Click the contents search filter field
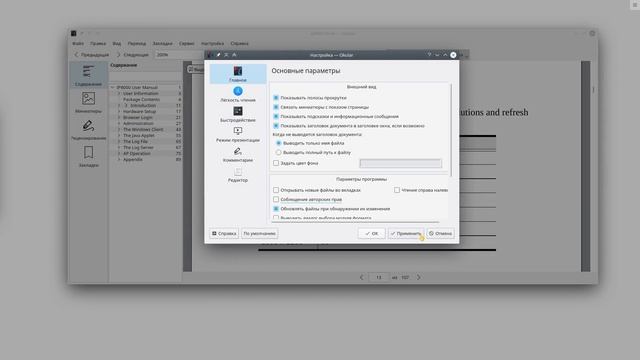Screen dimensions: 640x360 (x=145, y=77)
